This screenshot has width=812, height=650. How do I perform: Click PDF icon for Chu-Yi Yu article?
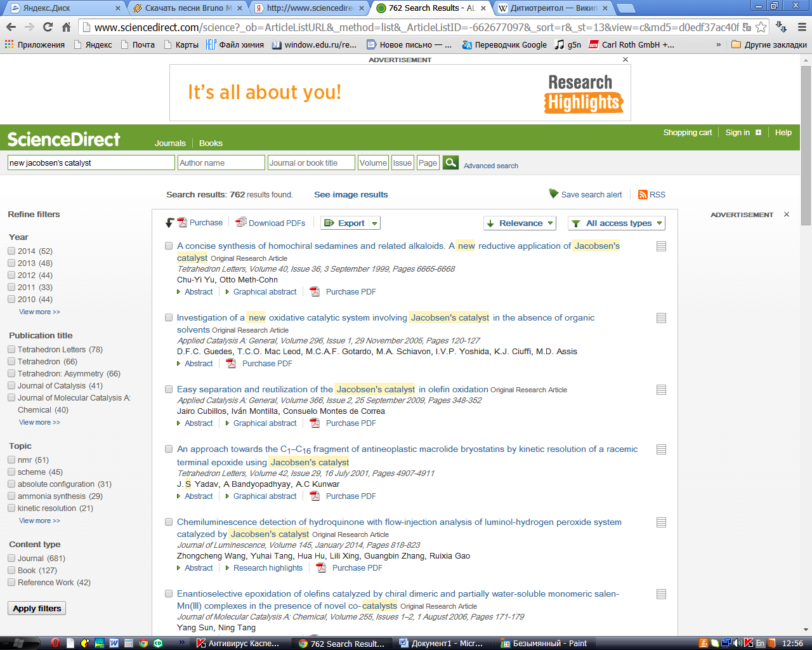tap(315, 292)
